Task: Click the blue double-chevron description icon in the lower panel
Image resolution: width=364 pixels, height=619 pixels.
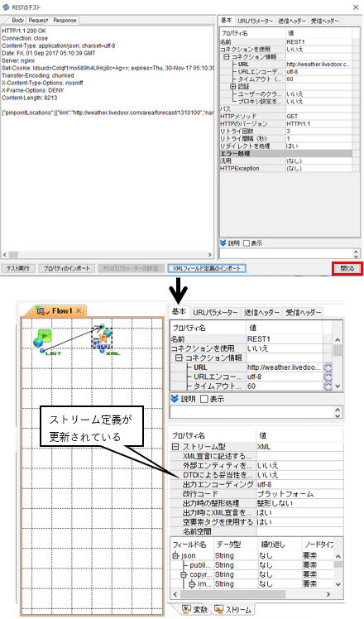Action: (175, 399)
